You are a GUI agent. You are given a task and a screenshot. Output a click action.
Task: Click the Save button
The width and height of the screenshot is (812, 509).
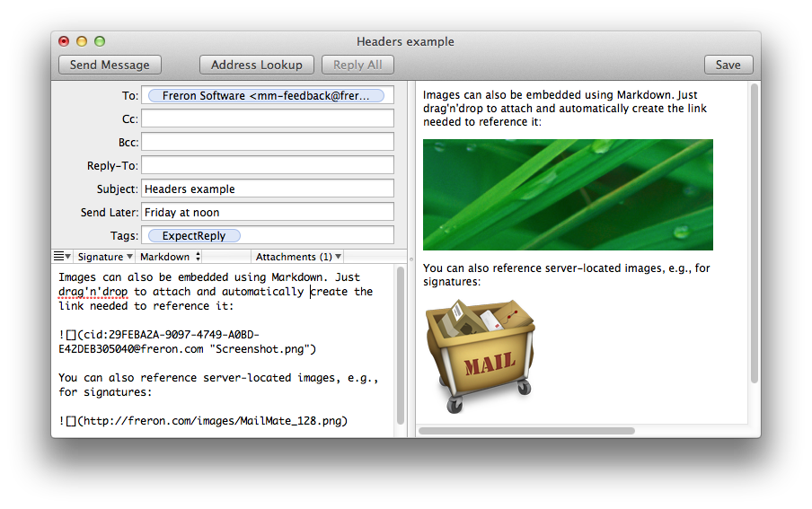728,65
